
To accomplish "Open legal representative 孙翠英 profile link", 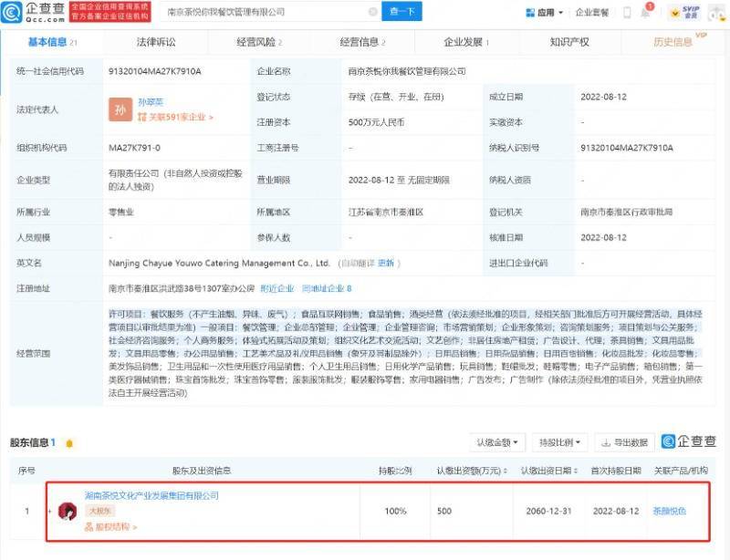I will (151, 102).
